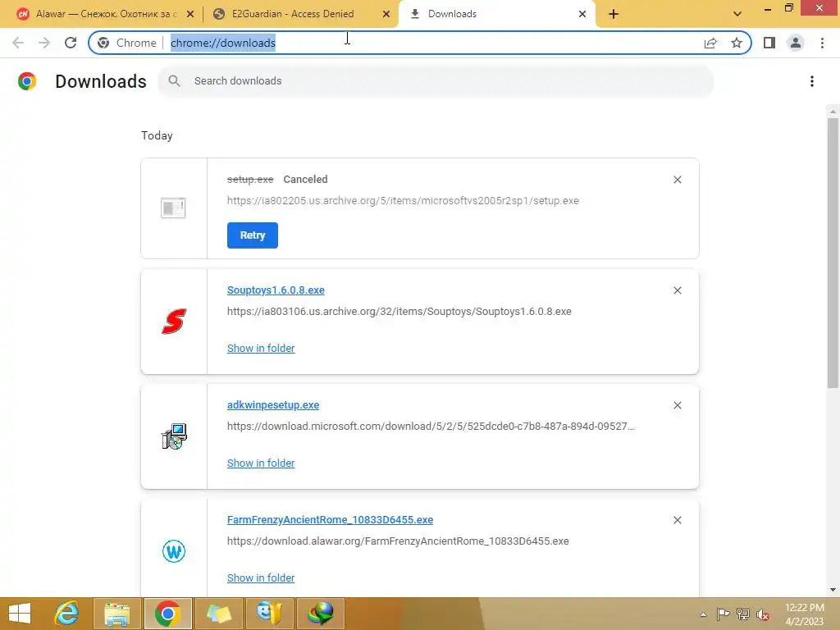Screen dimensions: 840x630
Task: Open the Windows Start button
Action: tap(20, 614)
